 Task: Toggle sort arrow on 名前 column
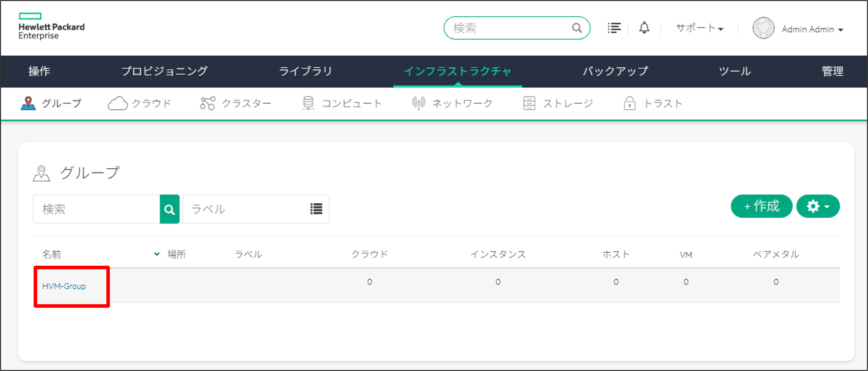157,254
